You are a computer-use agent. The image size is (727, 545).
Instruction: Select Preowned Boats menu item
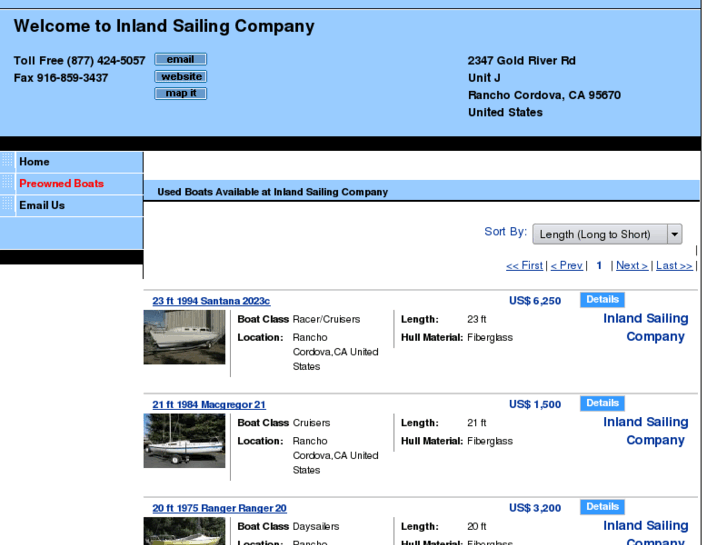61,184
